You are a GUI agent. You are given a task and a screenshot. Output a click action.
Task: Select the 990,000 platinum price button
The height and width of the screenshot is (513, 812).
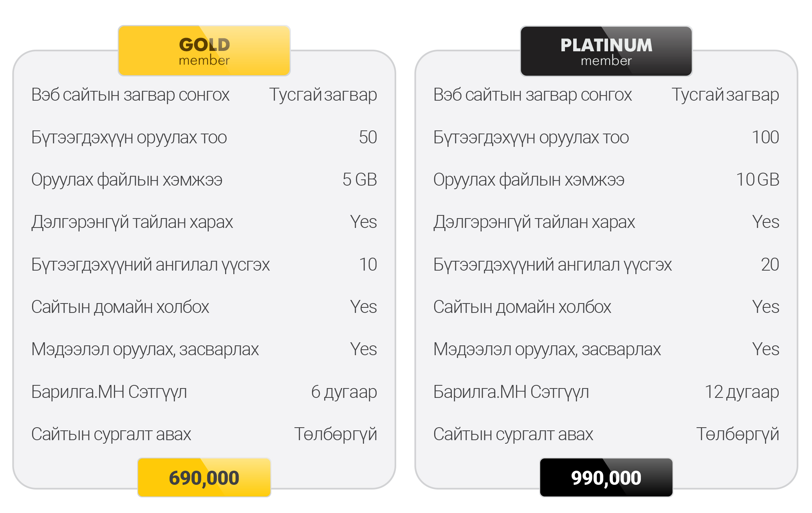[606, 477]
